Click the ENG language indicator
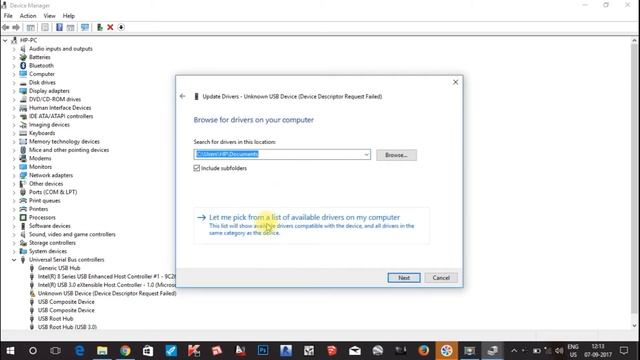The width and height of the screenshot is (640, 360). coord(573,351)
